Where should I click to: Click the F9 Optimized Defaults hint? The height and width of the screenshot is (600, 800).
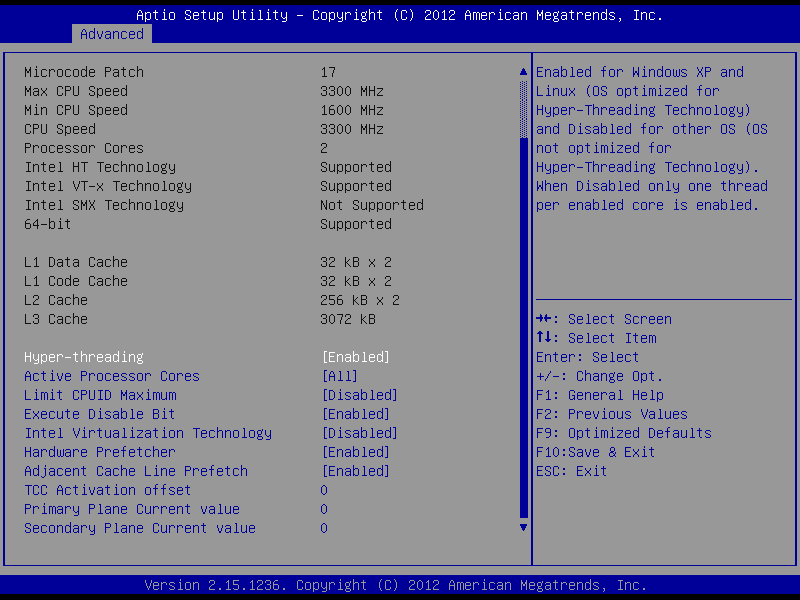pos(624,433)
